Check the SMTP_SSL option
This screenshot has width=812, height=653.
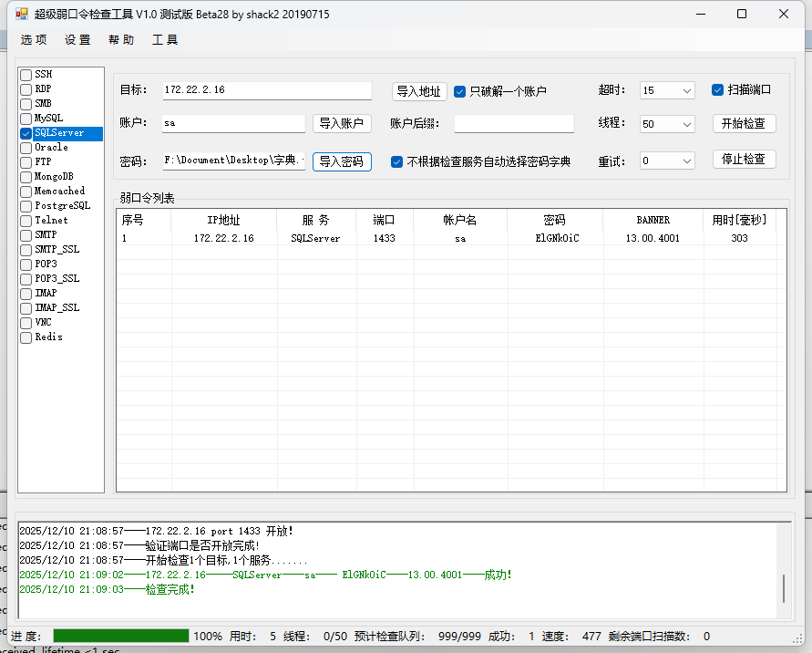[x=26, y=250]
